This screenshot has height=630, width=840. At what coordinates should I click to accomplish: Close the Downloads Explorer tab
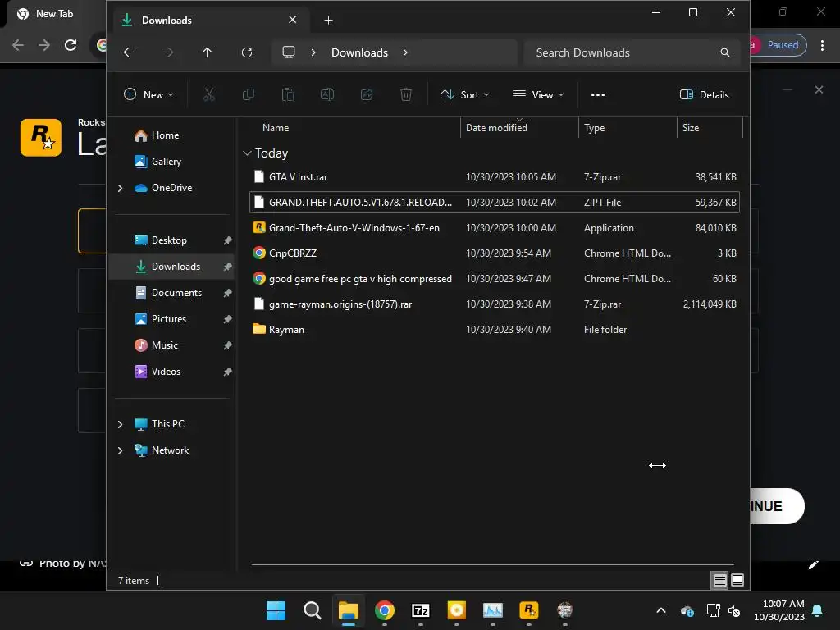point(293,20)
